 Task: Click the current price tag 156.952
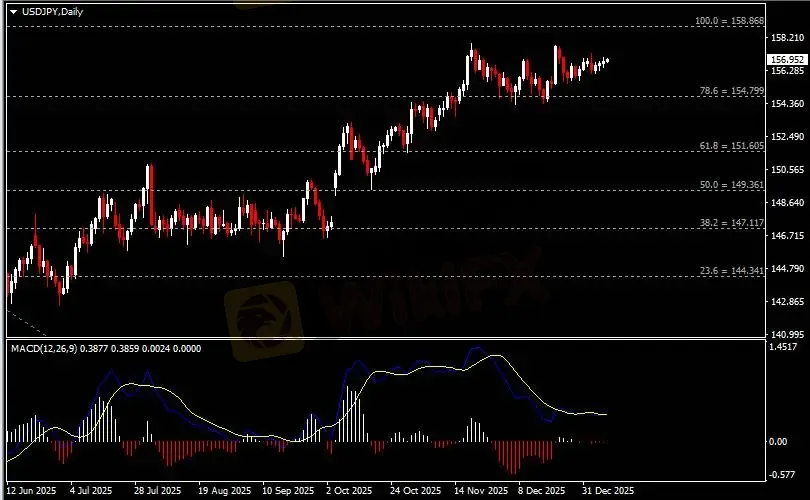(x=787, y=60)
